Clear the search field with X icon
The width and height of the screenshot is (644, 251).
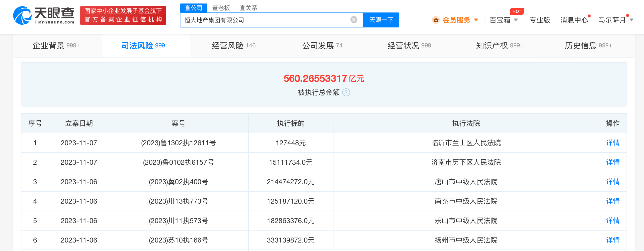354,20
